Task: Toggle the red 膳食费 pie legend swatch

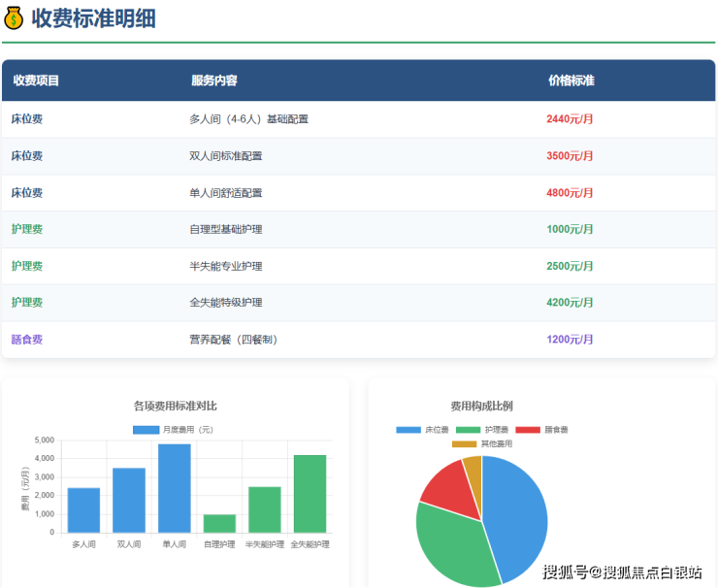Action: tap(527, 430)
